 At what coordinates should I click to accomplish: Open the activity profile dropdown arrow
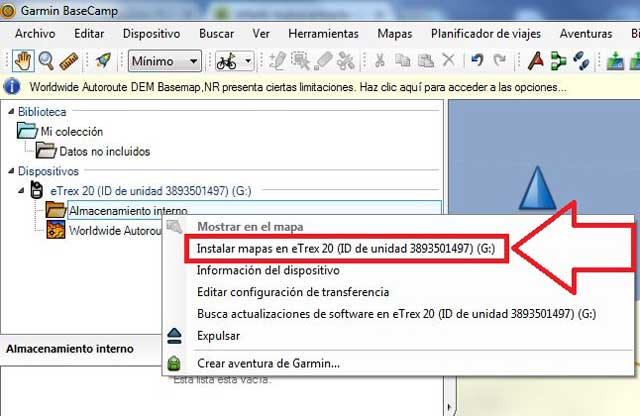coord(248,61)
